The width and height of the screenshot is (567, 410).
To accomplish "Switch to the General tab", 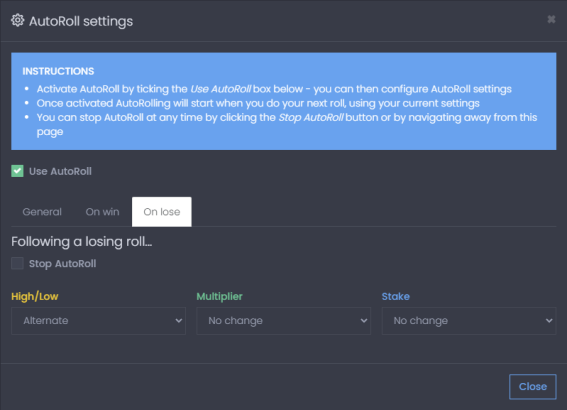I will (42, 212).
